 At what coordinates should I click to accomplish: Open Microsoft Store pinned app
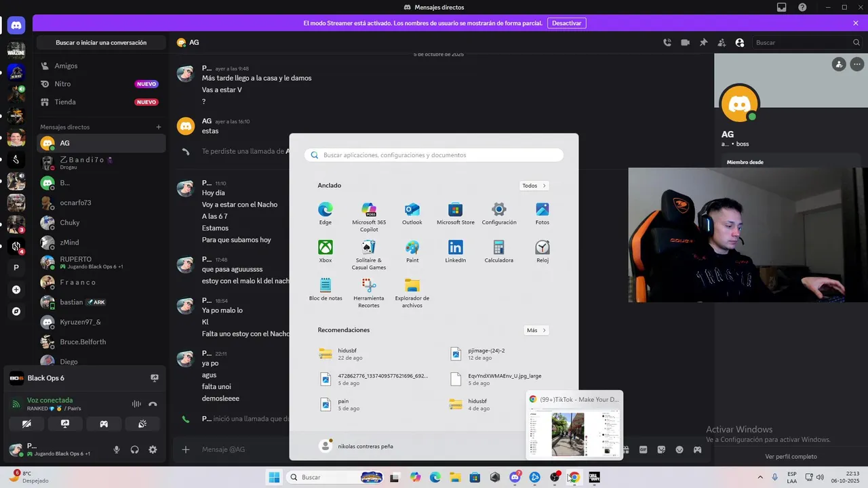456,213
